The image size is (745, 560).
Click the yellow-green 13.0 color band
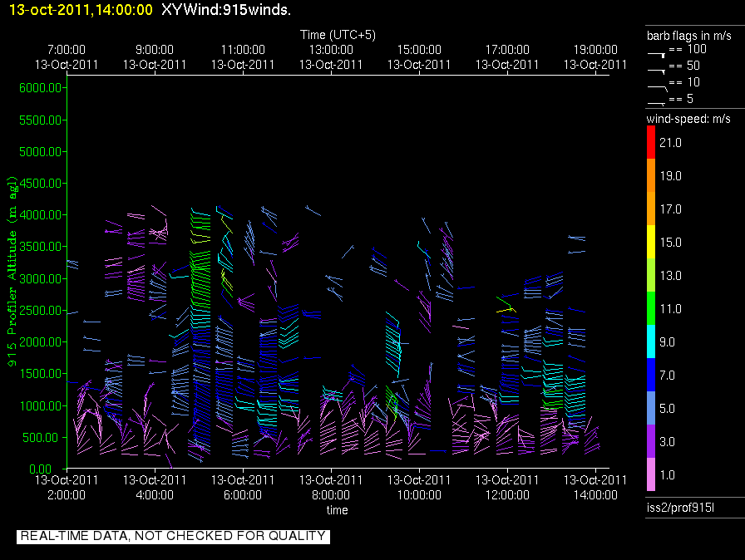coord(651,275)
